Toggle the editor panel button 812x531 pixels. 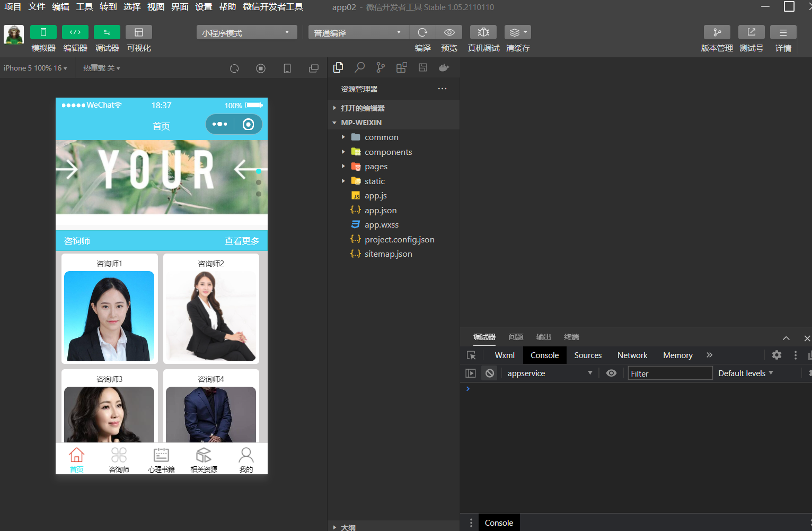tap(75, 32)
